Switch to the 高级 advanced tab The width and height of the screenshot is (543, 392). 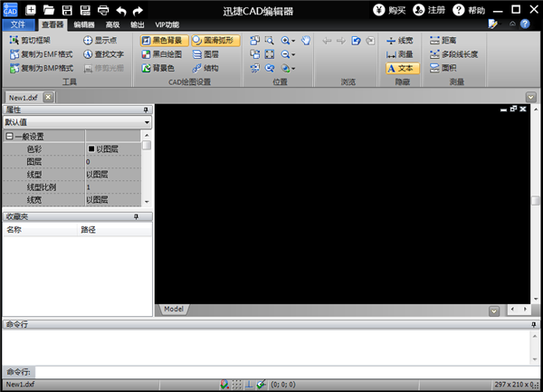coord(112,24)
